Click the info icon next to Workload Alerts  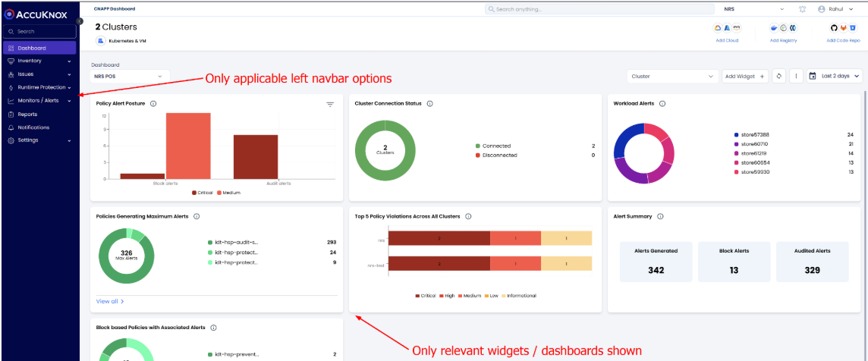[662, 103]
